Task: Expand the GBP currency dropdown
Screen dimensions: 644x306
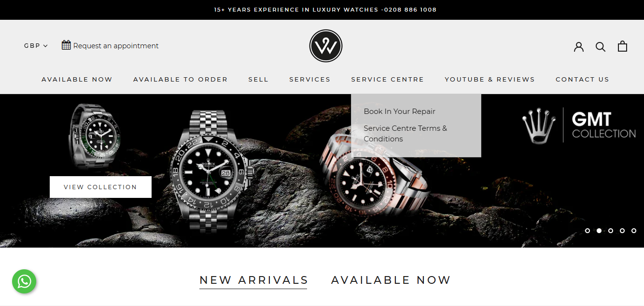Action: point(36,46)
